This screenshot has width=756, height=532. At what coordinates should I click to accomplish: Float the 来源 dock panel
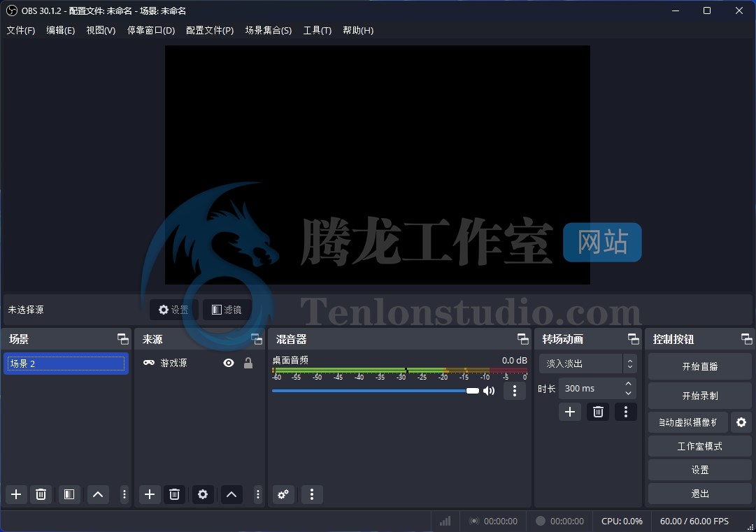[x=257, y=339]
